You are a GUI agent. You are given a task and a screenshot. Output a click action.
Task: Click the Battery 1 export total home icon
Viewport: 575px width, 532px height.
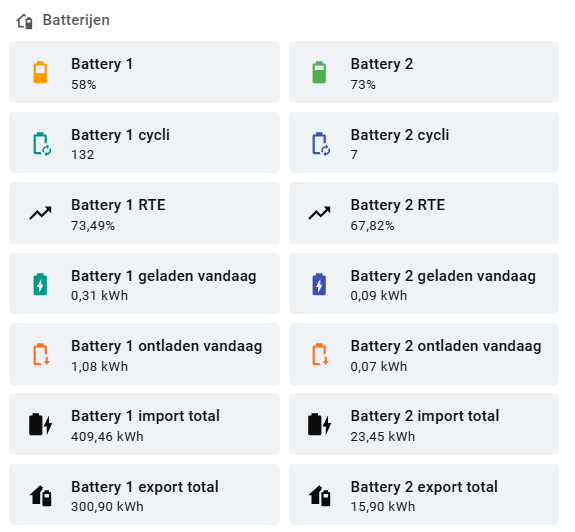pos(40,495)
